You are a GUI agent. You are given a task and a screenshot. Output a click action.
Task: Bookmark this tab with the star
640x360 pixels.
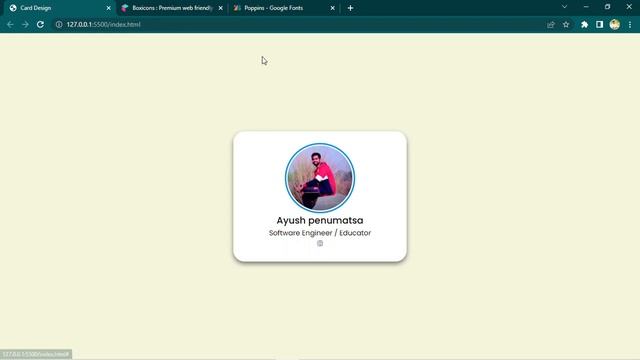coord(566,24)
